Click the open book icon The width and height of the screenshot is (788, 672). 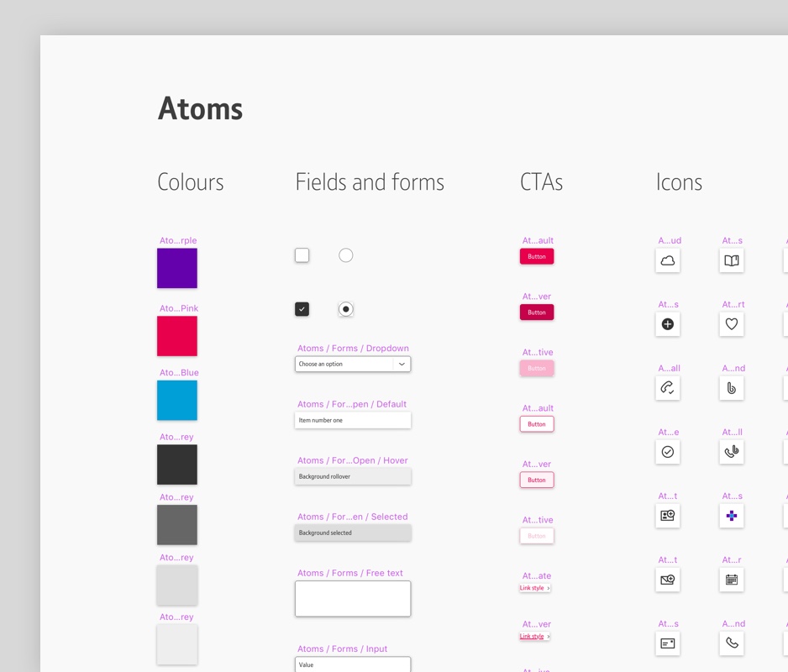[x=732, y=260]
